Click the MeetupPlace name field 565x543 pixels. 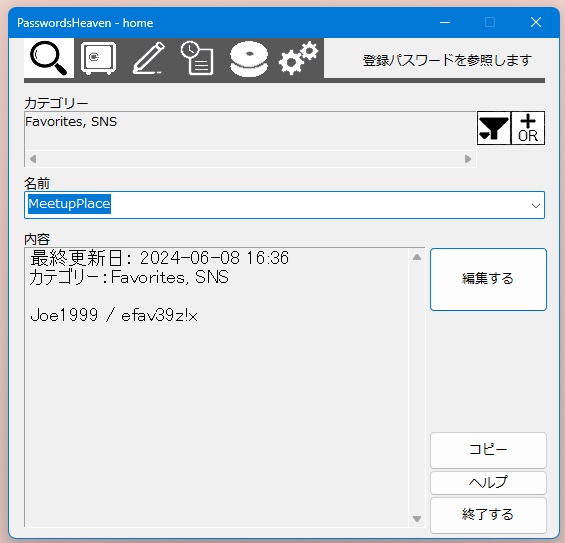(284, 205)
